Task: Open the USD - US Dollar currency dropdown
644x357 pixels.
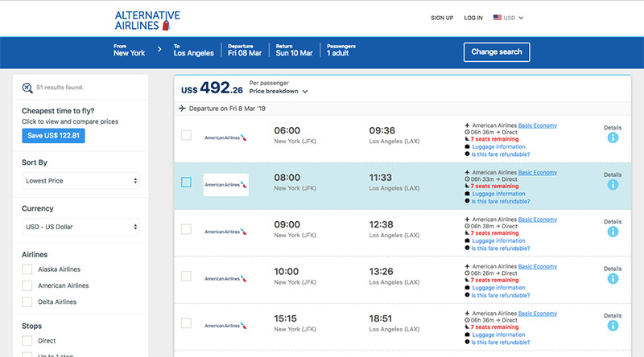Action: (80, 227)
